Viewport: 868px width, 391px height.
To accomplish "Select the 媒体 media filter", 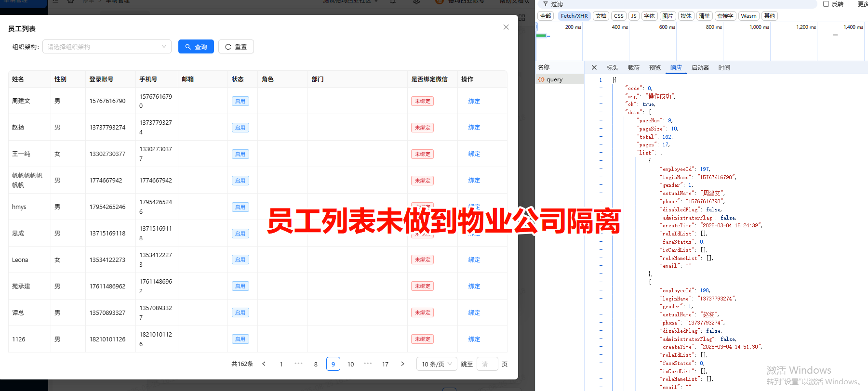I will 686,16.
